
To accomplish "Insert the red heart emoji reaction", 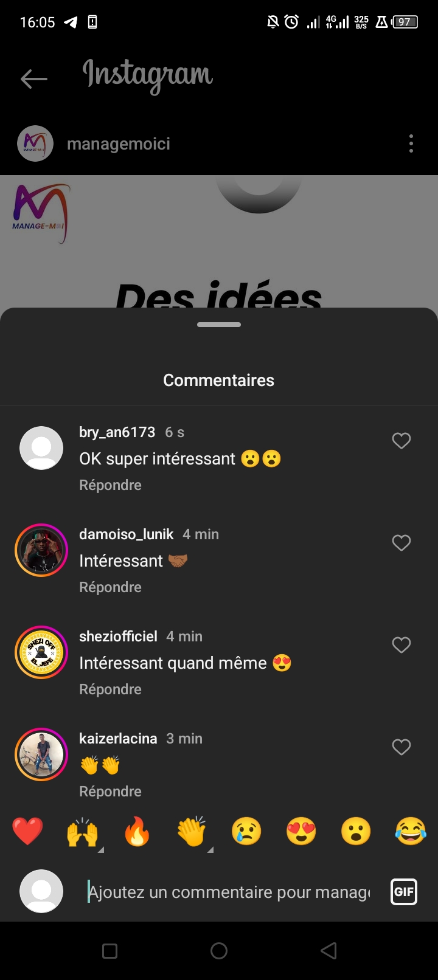I will pos(28,831).
